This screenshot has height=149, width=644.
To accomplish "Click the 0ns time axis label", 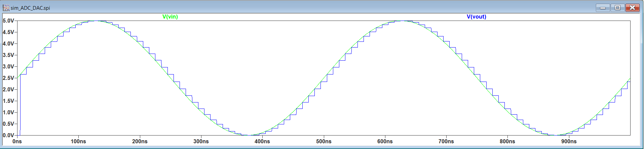I will click(x=17, y=142).
